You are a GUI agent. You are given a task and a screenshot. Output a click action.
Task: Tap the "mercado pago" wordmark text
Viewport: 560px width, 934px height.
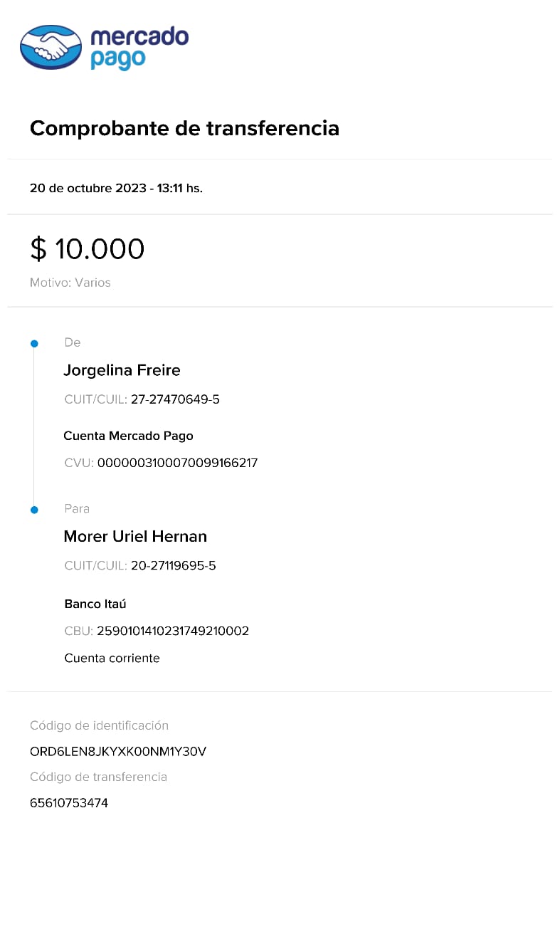(139, 47)
